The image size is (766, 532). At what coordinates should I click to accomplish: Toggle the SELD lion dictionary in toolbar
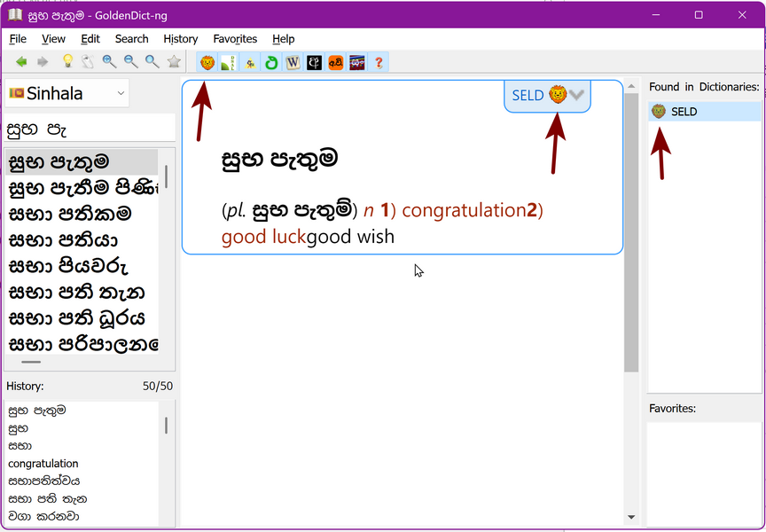tap(207, 62)
